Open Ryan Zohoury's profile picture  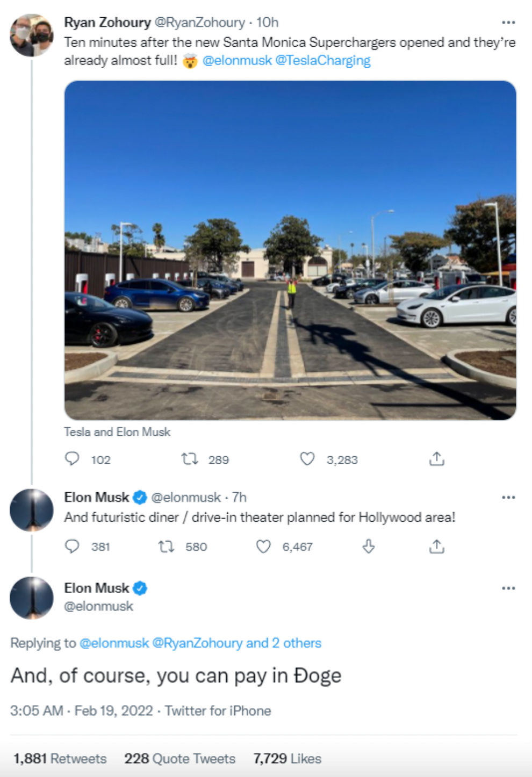click(x=31, y=35)
